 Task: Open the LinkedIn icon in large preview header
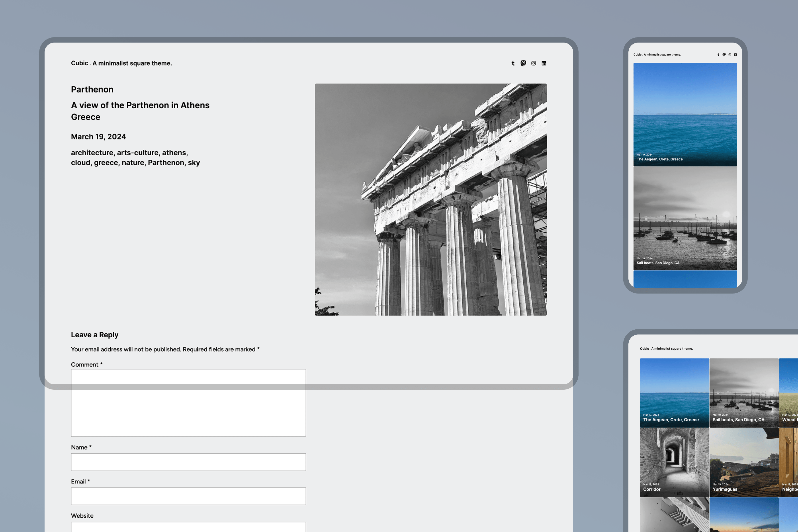[x=544, y=63]
